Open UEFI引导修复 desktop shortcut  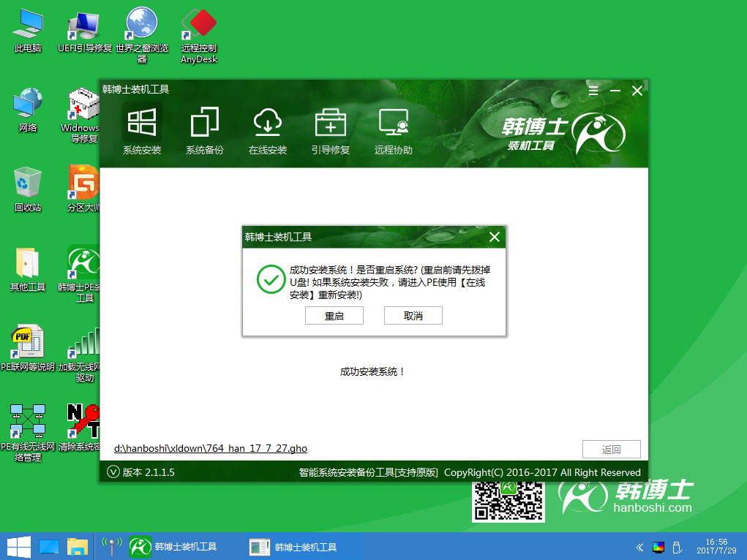point(84,31)
